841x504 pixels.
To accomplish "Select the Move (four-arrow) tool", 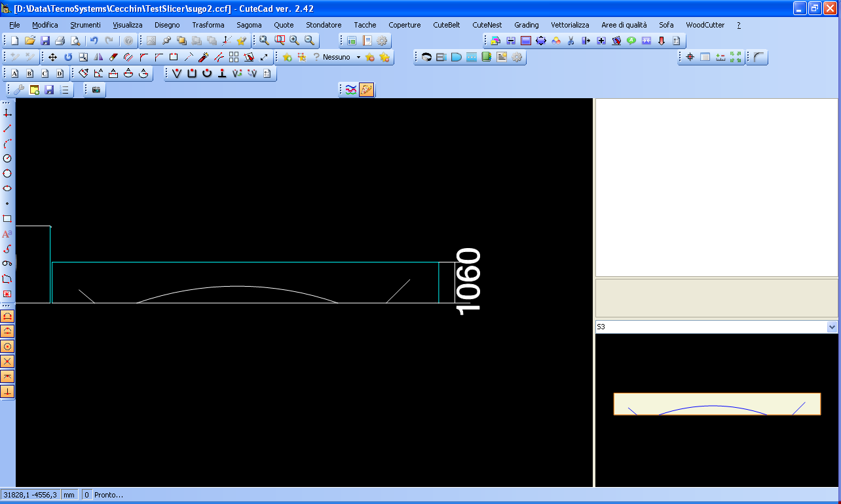I will pyautogui.click(x=53, y=57).
